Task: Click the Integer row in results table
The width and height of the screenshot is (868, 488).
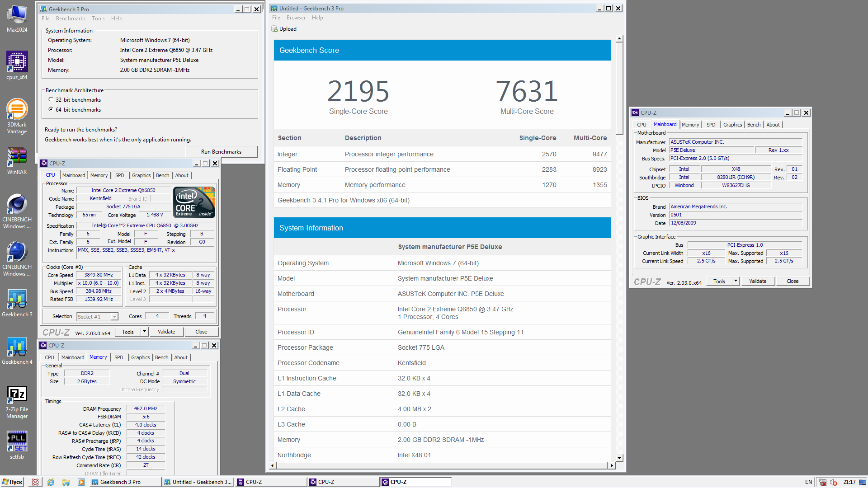Action: 442,154
